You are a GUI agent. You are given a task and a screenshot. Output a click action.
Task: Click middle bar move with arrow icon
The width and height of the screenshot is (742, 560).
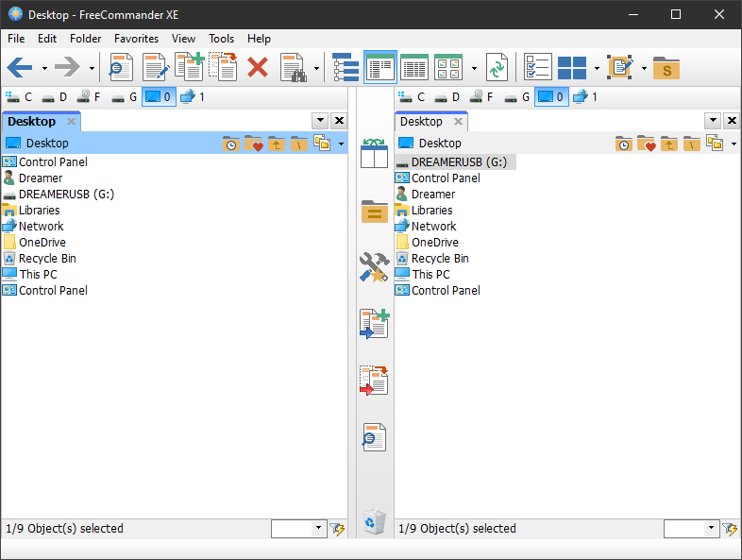[x=375, y=381]
